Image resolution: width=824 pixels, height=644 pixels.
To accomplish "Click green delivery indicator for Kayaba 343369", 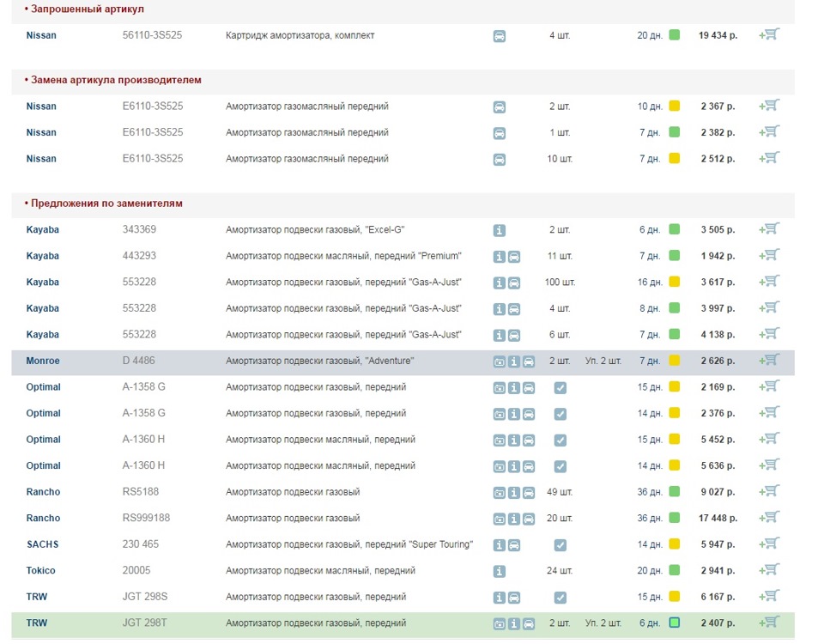I will click(x=675, y=229).
